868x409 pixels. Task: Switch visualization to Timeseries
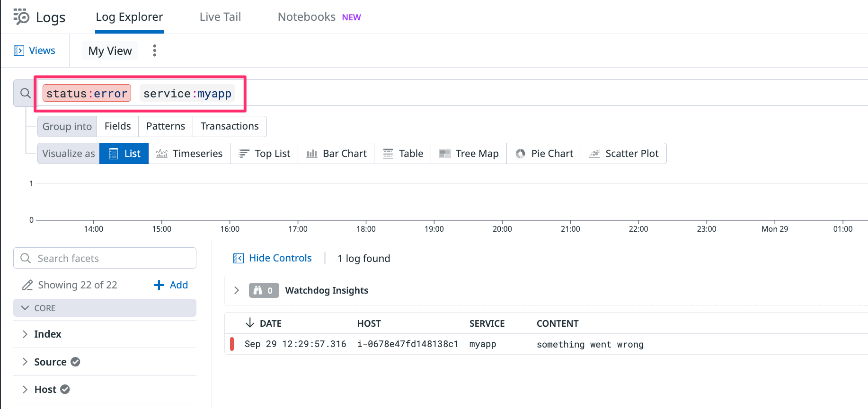(x=189, y=154)
